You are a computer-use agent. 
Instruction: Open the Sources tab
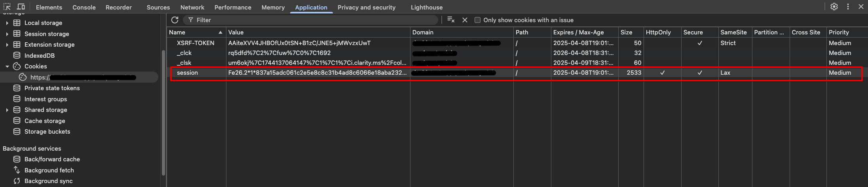158,7
